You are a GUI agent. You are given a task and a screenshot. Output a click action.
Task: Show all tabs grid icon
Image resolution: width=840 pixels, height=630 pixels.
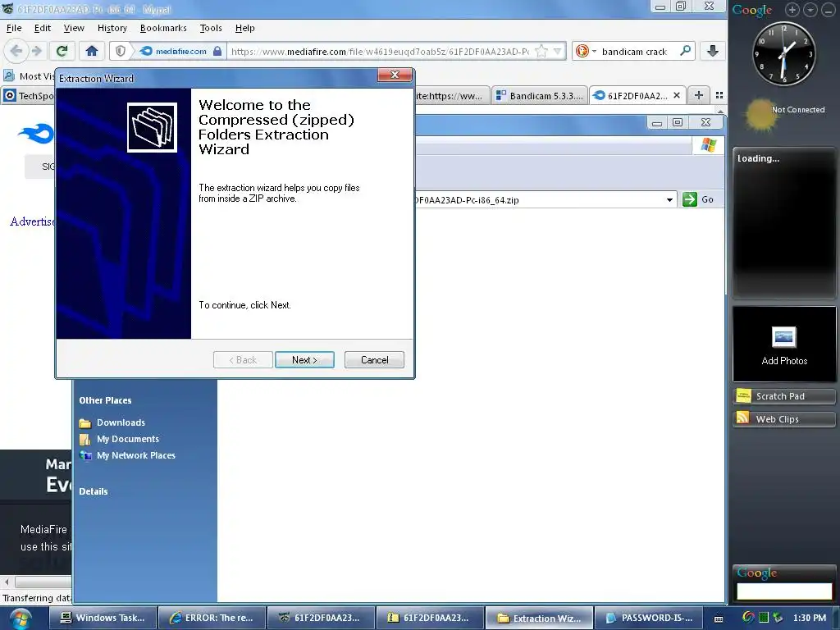pyautogui.click(x=719, y=95)
